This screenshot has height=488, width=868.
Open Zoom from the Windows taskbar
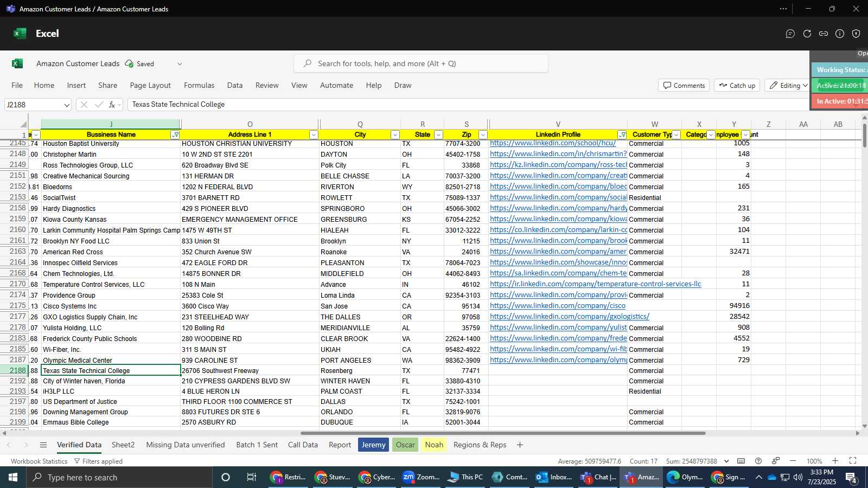(421, 477)
